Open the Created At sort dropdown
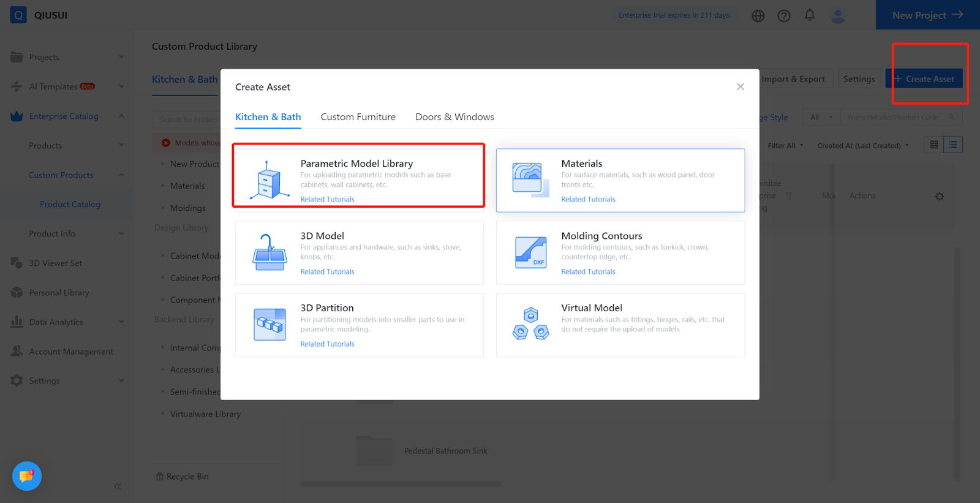Viewport: 980px width, 503px height. [x=862, y=146]
